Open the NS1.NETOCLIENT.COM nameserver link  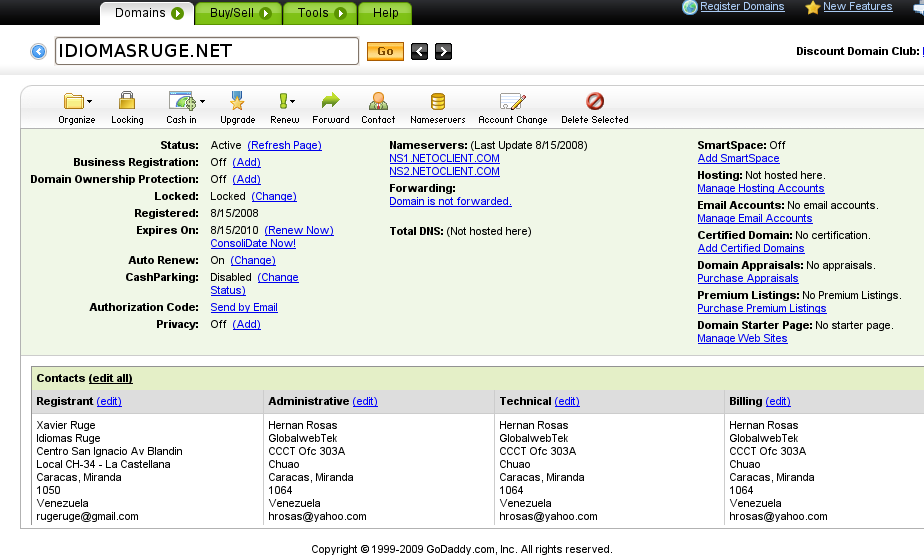444,158
